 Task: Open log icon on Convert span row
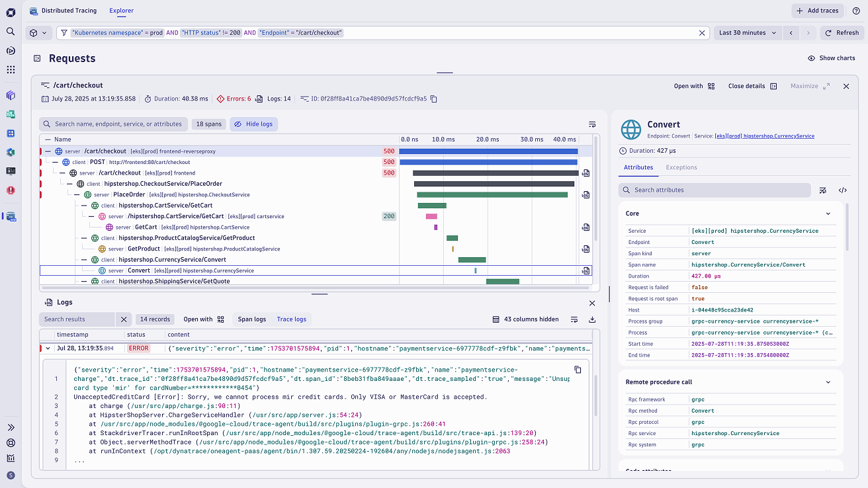[586, 270]
